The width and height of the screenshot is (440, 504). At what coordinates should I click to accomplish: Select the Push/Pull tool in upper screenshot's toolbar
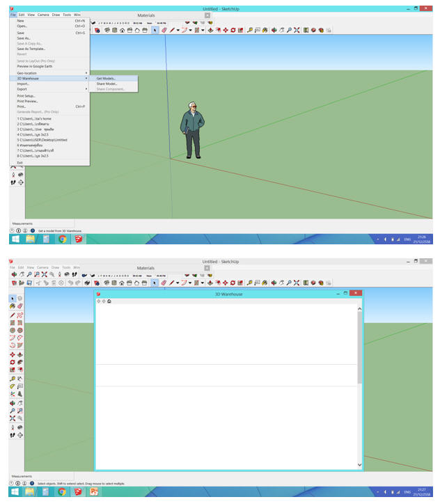click(210, 30)
